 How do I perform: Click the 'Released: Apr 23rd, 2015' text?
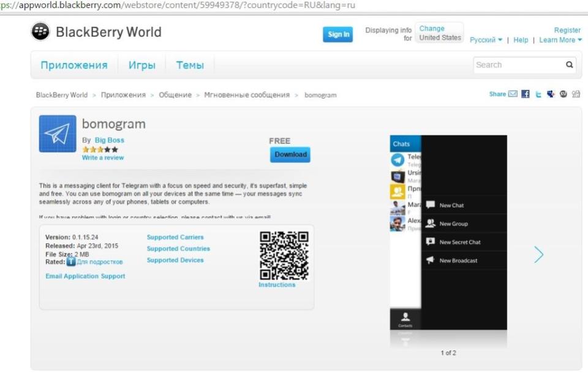coord(81,246)
